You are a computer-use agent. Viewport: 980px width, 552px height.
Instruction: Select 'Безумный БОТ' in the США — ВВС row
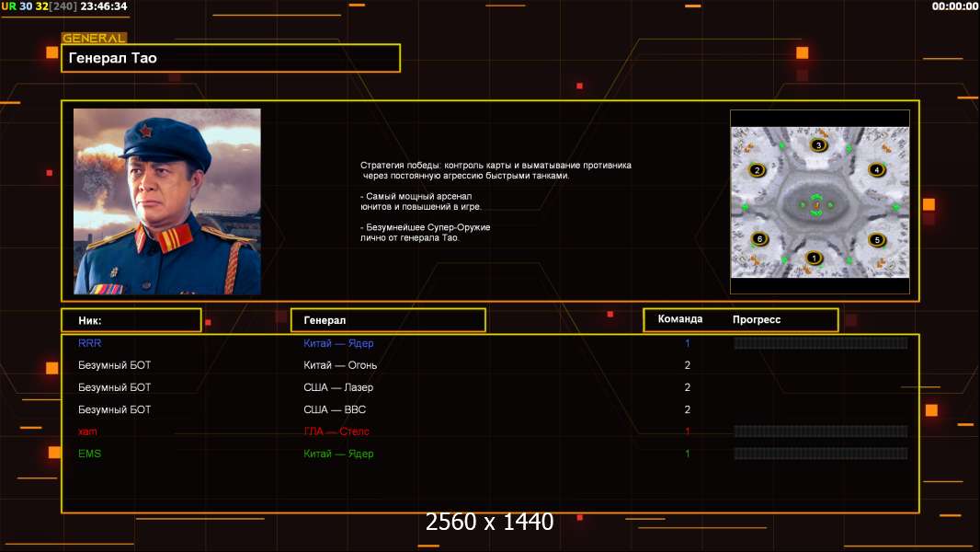click(x=114, y=409)
